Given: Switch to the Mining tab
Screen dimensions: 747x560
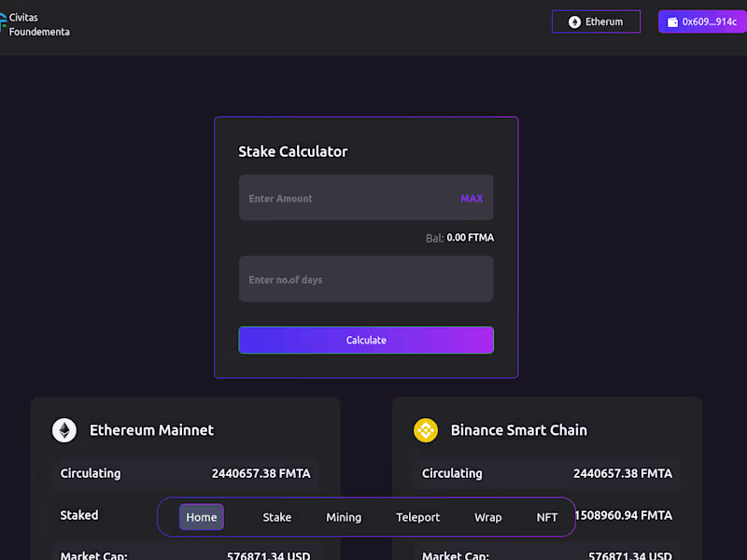Looking at the screenshot, I should coord(344,516).
